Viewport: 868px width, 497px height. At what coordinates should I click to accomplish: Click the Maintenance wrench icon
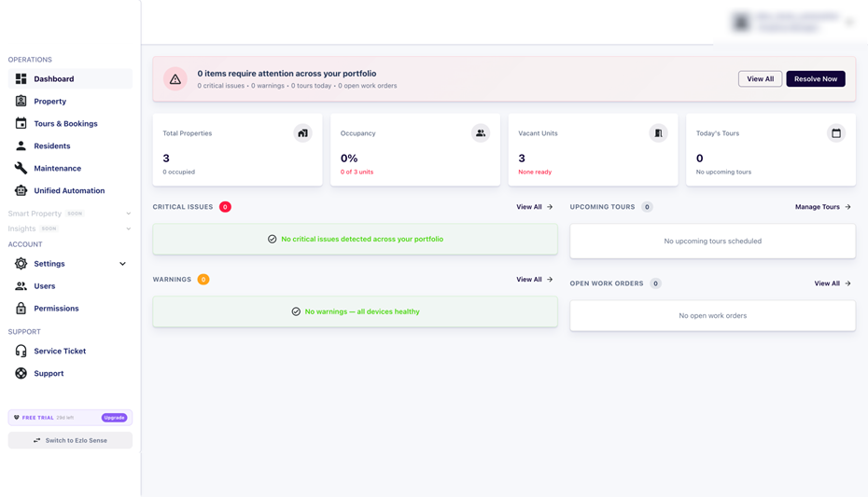point(21,168)
